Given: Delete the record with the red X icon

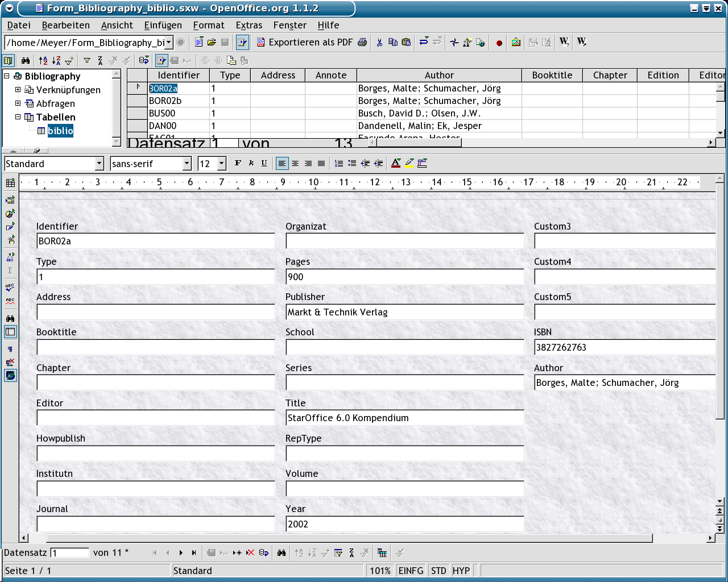Looking at the screenshot, I should 250,552.
